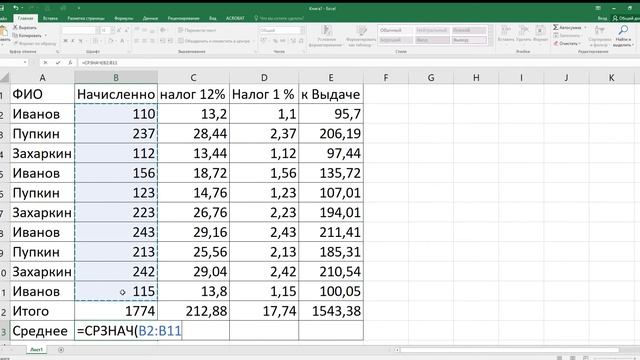Click the Общий доступ share button
The width and height of the screenshot is (640, 360).
coord(626,18)
